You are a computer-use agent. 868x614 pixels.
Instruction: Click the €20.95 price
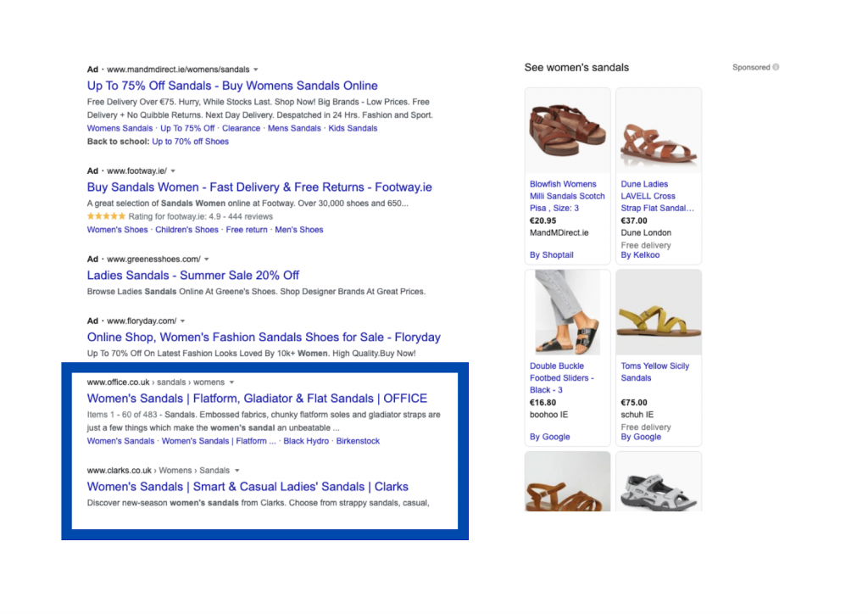(542, 220)
